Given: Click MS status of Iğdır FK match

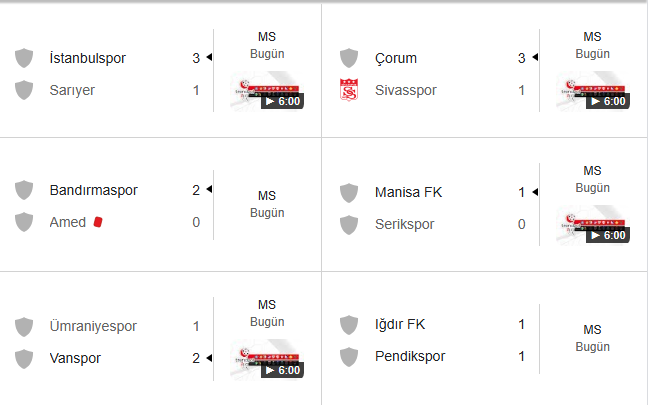Looking at the screenshot, I should pyautogui.click(x=592, y=330).
